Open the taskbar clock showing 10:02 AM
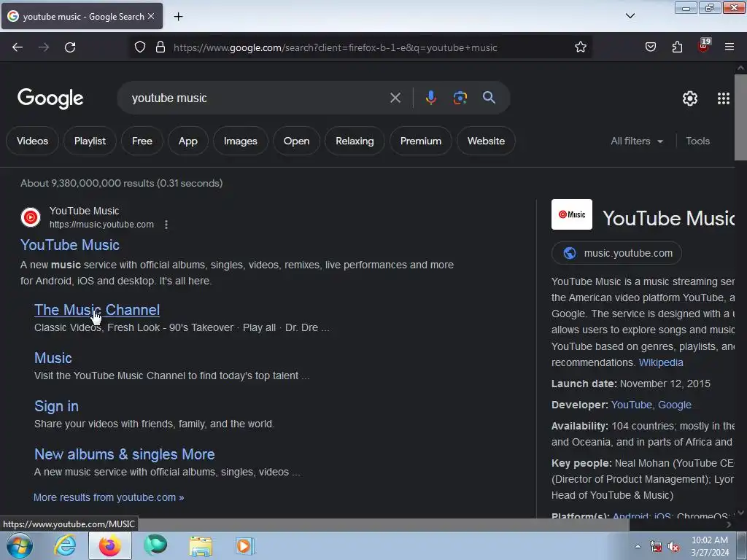 click(x=710, y=546)
